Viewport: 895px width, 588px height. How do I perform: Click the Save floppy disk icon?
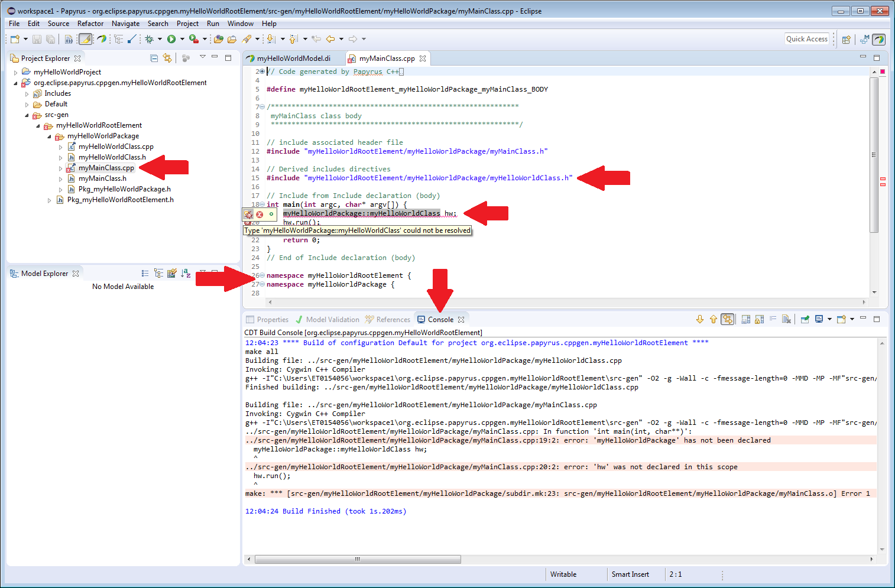point(37,39)
